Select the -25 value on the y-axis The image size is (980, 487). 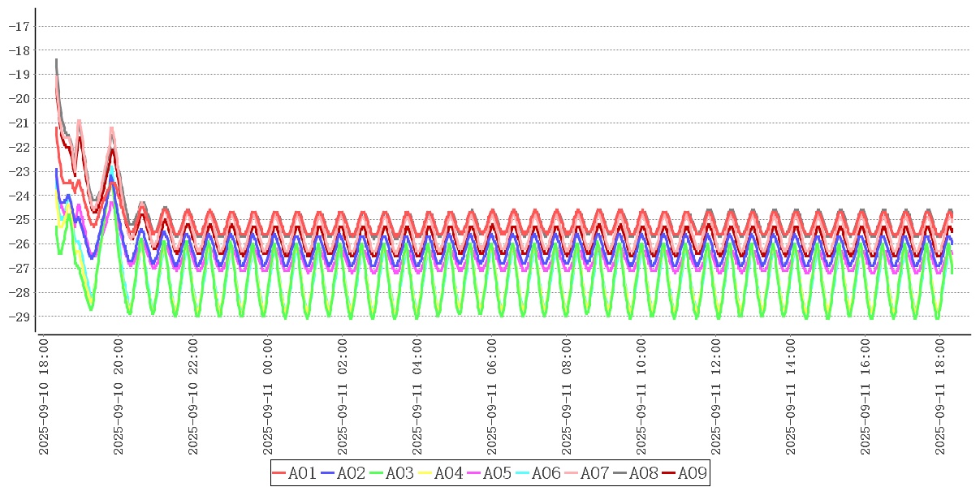(18, 220)
